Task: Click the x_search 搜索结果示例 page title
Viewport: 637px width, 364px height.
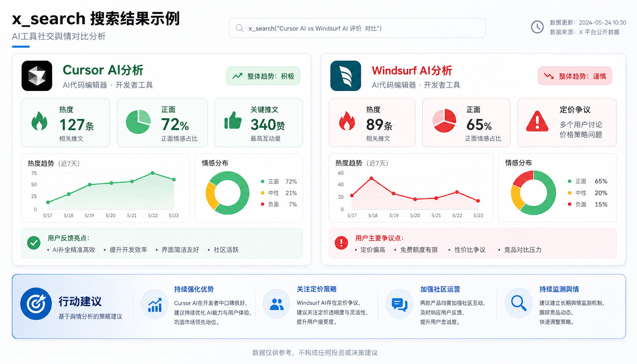Action: click(96, 18)
